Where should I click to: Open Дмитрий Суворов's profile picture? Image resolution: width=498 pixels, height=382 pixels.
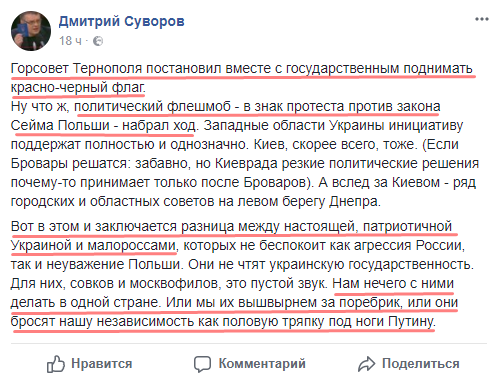tap(31, 31)
